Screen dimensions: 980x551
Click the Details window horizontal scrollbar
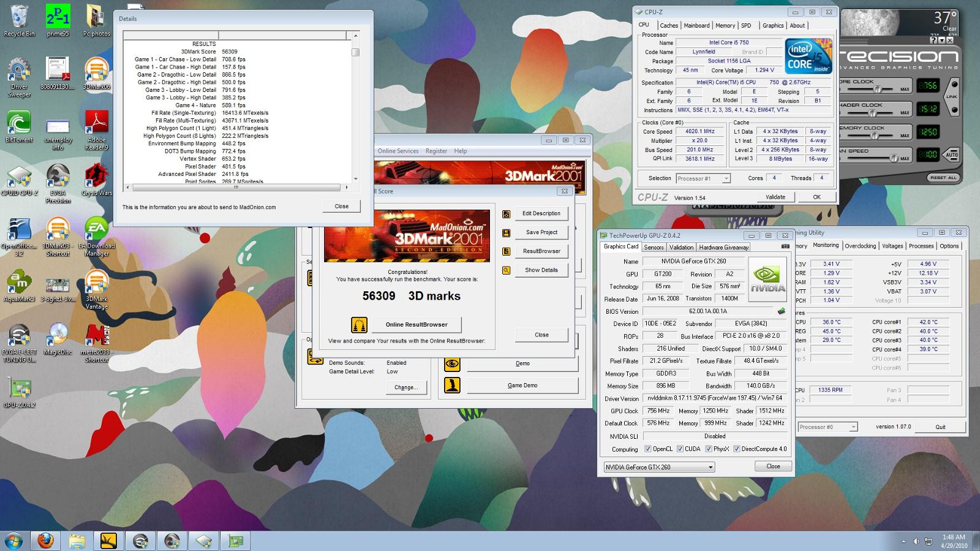(x=238, y=188)
